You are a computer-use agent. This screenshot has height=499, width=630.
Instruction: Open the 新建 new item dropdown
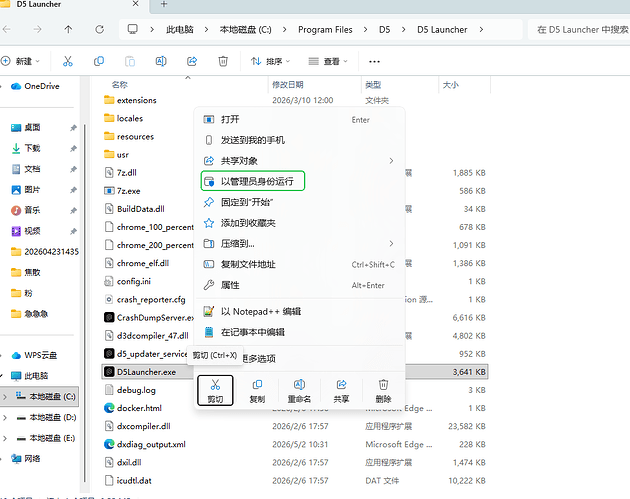point(21,61)
